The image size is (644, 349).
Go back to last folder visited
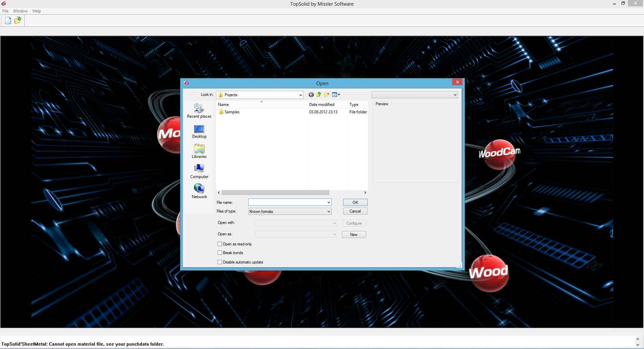tap(311, 95)
